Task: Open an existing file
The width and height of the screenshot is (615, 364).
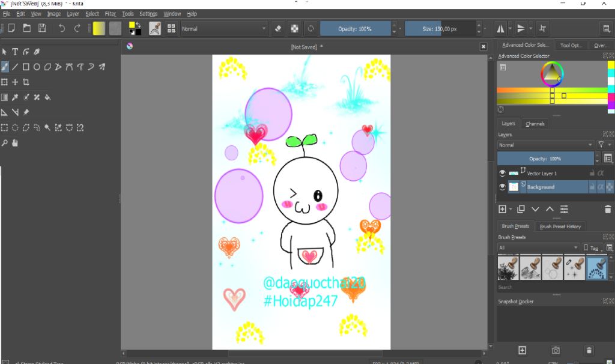Action: [x=26, y=28]
